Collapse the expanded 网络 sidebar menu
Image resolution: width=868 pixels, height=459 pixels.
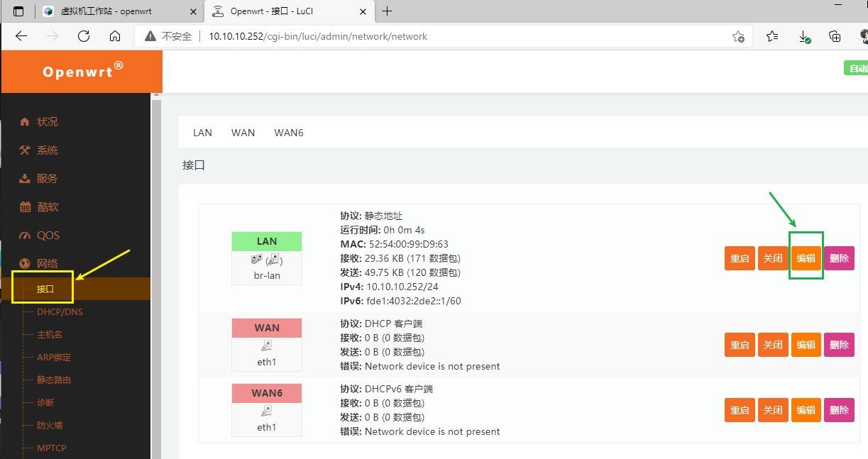[x=48, y=263]
